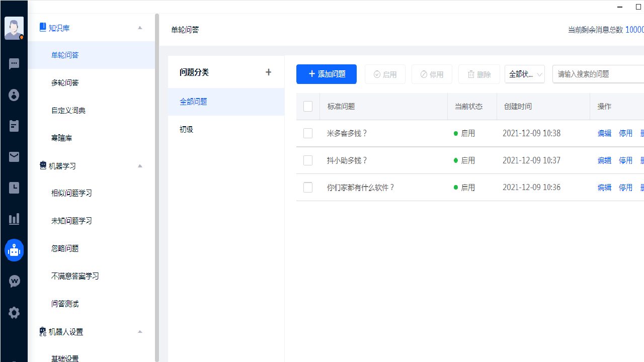This screenshot has height=362, width=644.
Task: Click the user avatar thumbnail at top left
Action: pyautogui.click(x=14, y=28)
